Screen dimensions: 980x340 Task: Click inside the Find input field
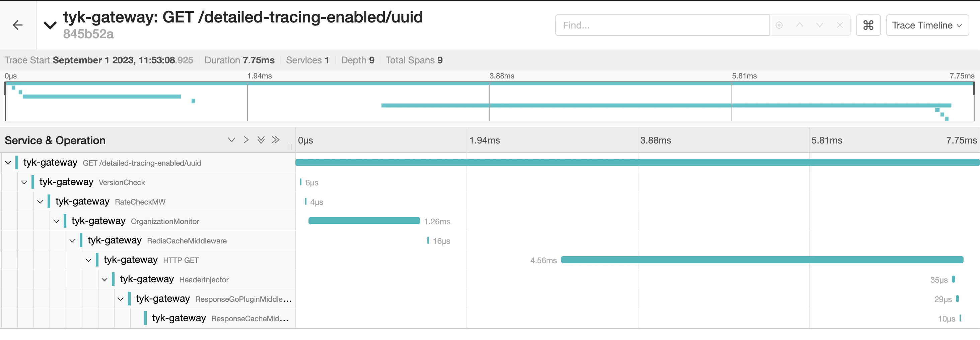[662, 25]
